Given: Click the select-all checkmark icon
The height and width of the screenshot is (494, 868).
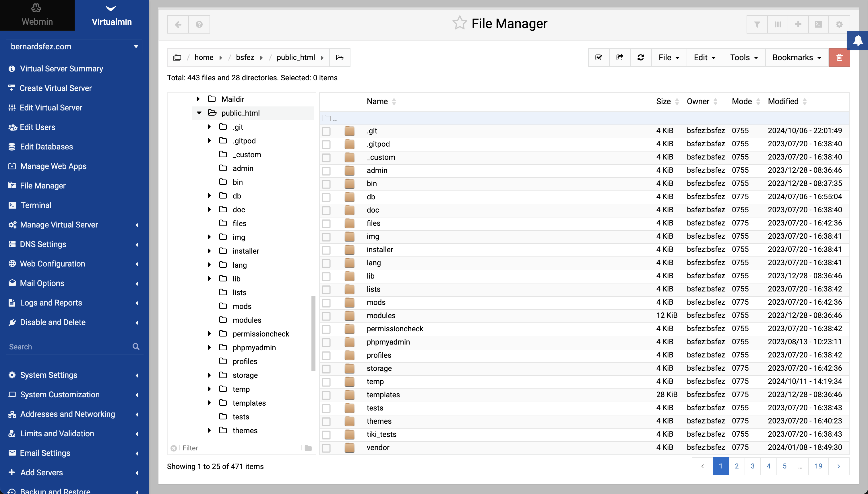Looking at the screenshot, I should tap(599, 57).
